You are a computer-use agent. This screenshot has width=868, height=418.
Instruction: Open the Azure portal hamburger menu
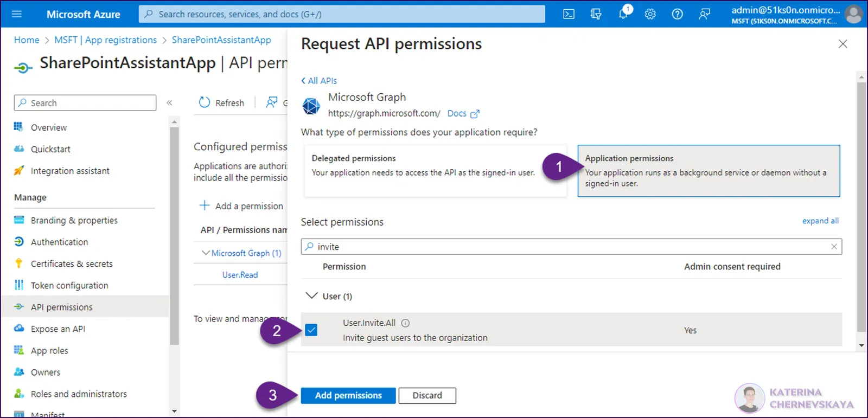pos(17,14)
